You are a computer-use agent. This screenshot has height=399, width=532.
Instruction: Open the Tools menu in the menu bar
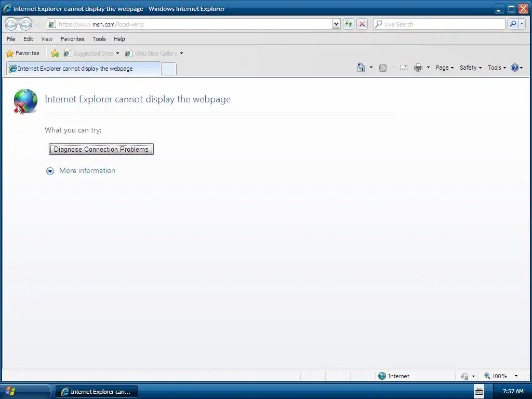99,39
